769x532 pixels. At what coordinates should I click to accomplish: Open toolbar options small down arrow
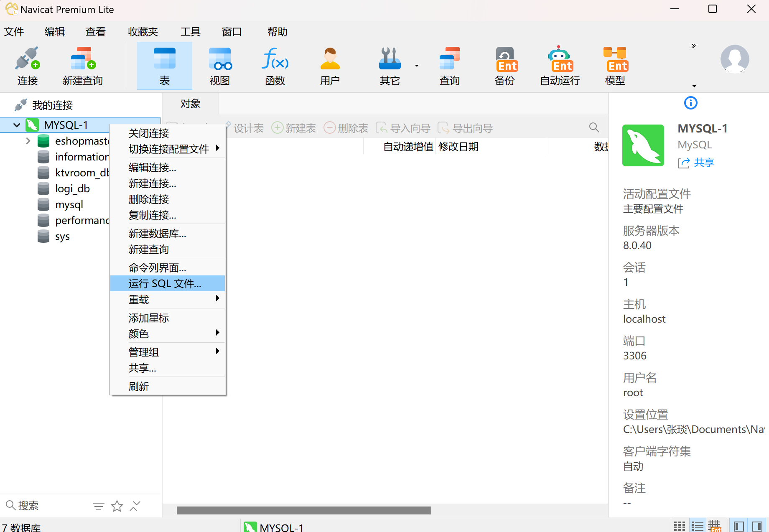[x=694, y=86]
